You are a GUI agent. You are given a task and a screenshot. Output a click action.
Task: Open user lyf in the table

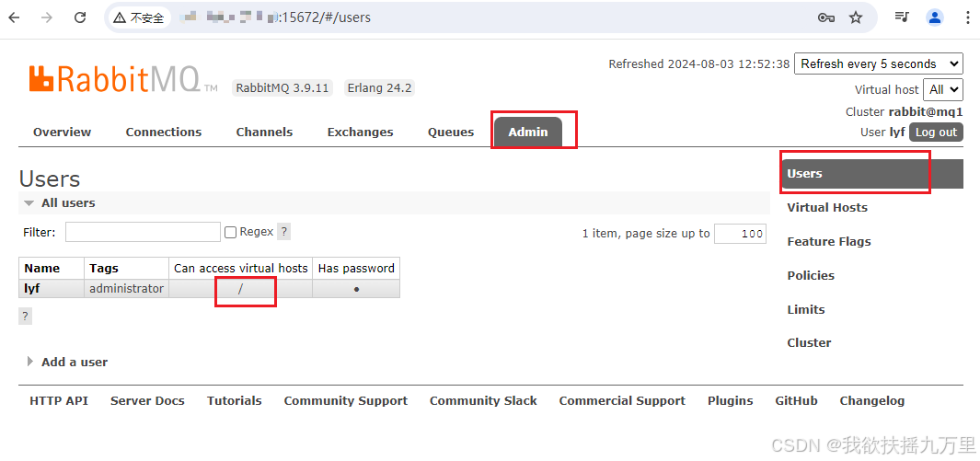point(32,289)
